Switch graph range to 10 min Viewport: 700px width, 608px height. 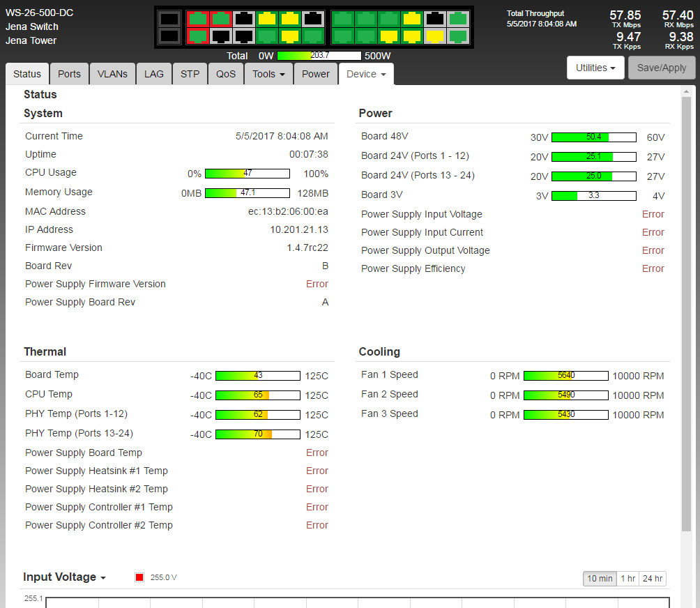[600, 579]
